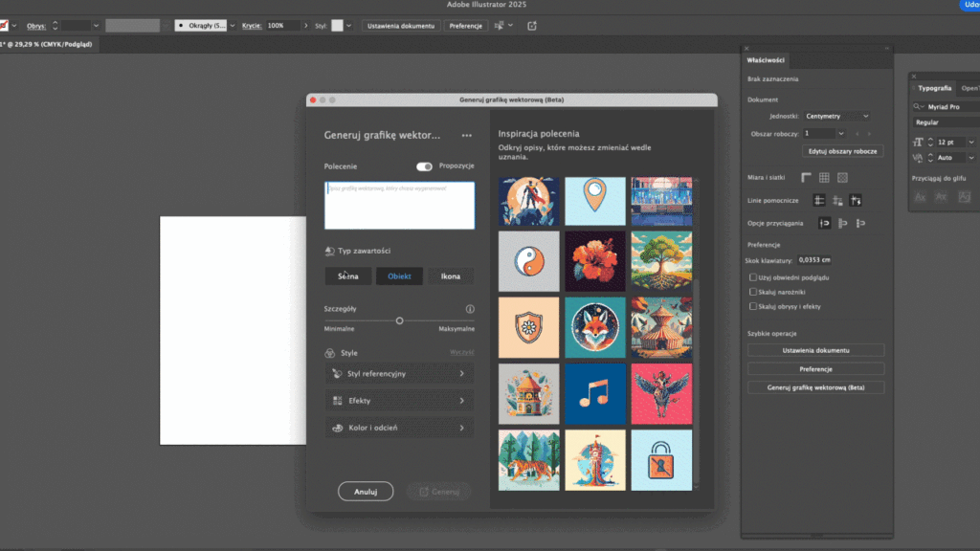This screenshot has height=551, width=980.
Task: Open the Styl graphic style dropdown
Action: (348, 26)
